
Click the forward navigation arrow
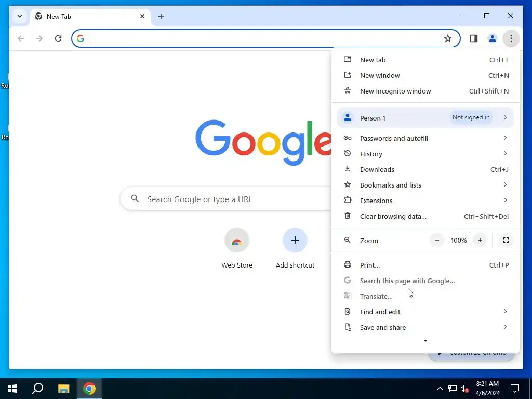coord(39,38)
